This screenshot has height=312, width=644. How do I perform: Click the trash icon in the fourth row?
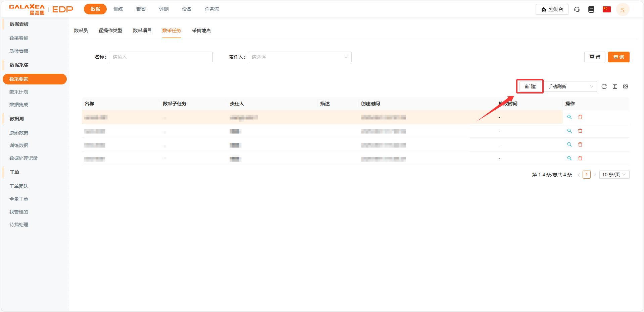click(x=580, y=158)
